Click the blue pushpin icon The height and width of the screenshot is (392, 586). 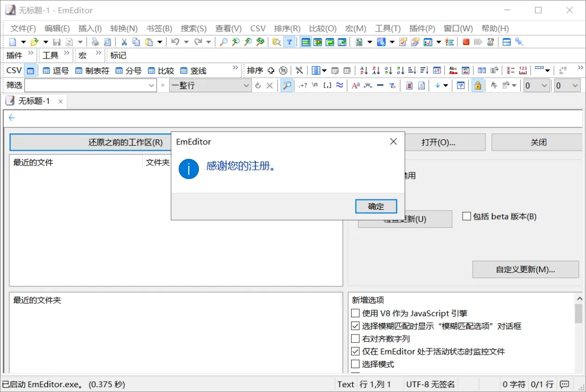coord(519,42)
